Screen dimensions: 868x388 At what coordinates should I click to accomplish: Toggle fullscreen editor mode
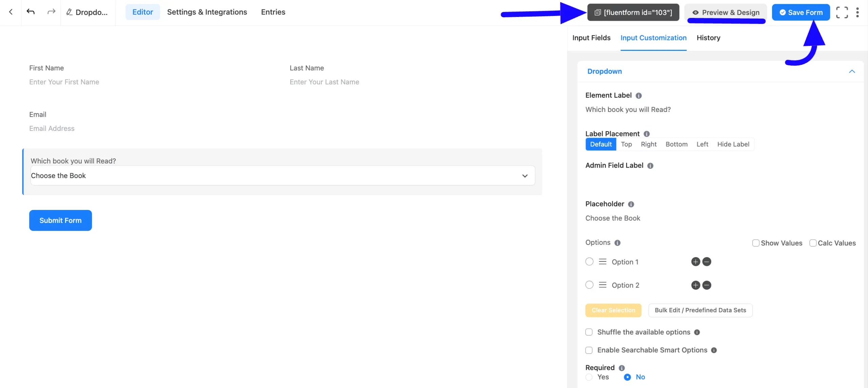pyautogui.click(x=842, y=13)
